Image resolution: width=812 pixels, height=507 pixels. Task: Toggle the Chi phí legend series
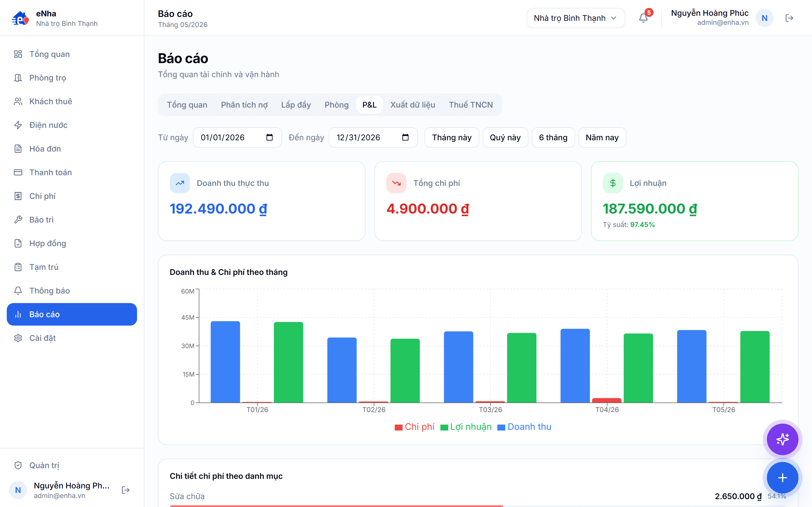[x=414, y=426]
